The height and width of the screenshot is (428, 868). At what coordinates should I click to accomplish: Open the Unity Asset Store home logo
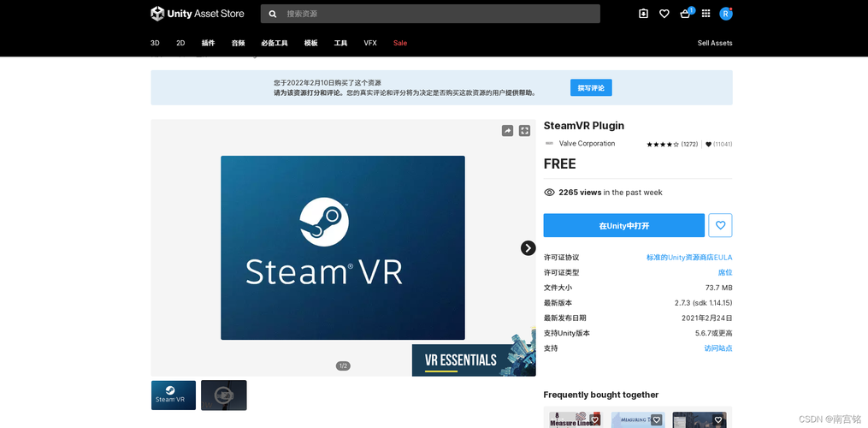click(197, 14)
